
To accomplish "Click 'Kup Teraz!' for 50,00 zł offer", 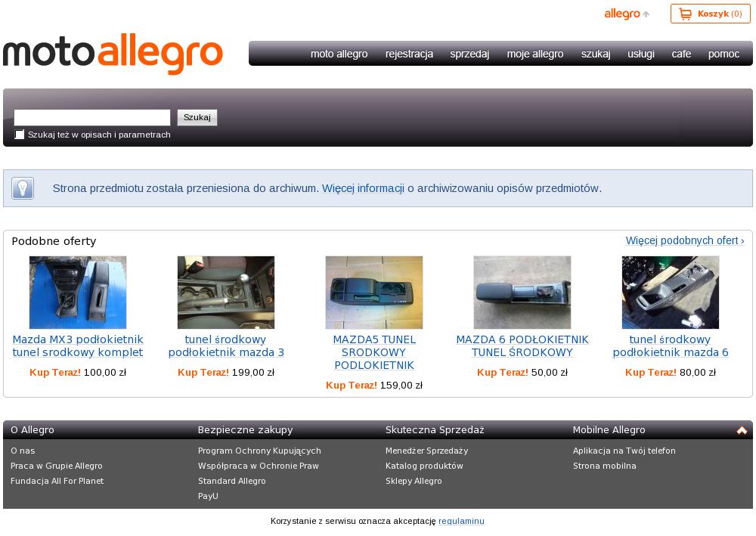I will pos(503,372).
